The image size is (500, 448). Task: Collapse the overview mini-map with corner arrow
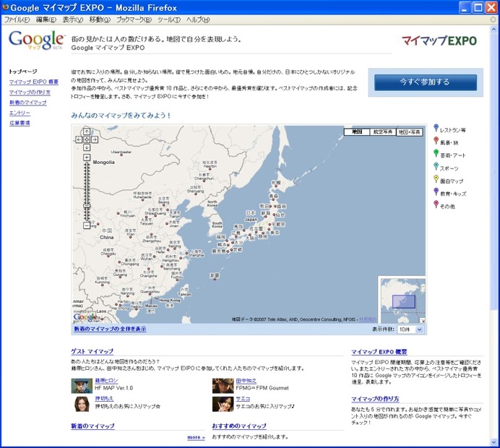tap(423, 321)
